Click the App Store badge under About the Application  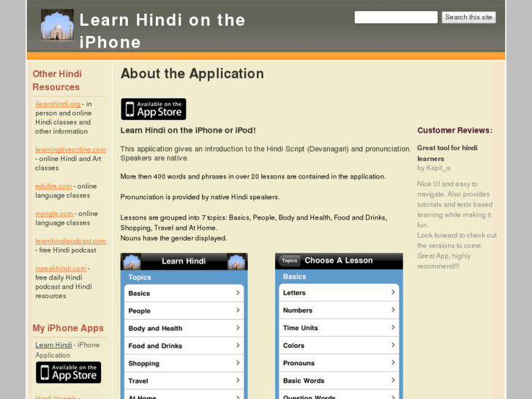pyautogui.click(x=154, y=109)
